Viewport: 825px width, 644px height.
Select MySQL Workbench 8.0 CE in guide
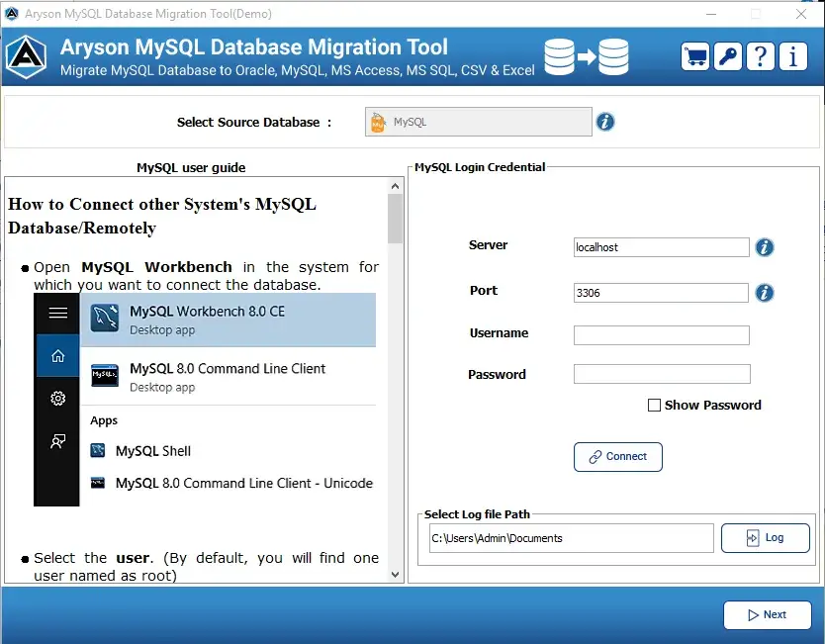click(x=228, y=320)
